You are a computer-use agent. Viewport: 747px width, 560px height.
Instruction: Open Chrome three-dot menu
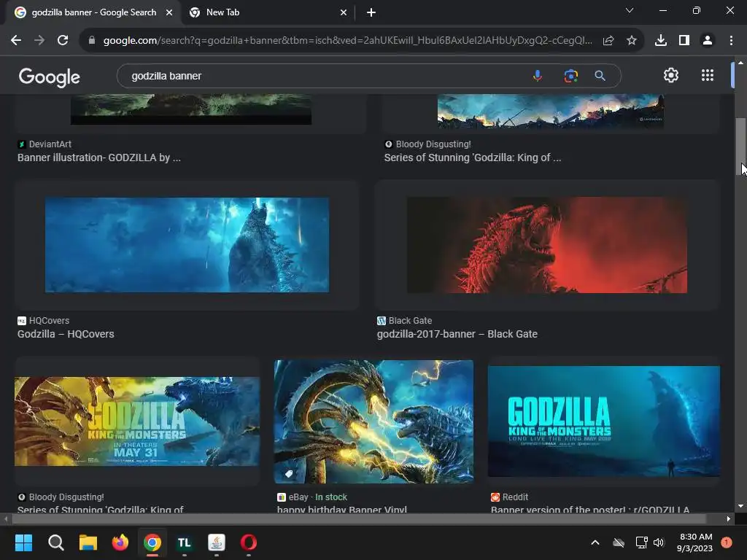click(731, 41)
